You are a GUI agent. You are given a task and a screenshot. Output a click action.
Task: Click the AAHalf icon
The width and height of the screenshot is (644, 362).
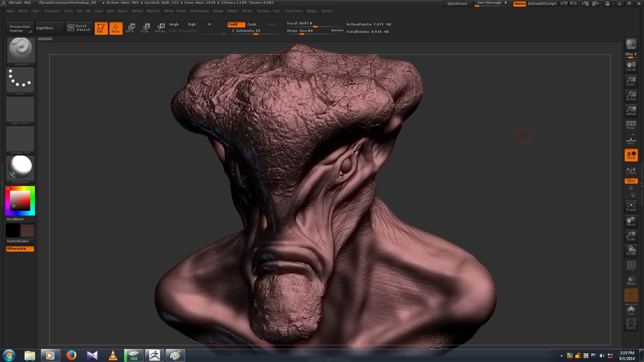pyautogui.click(x=631, y=110)
